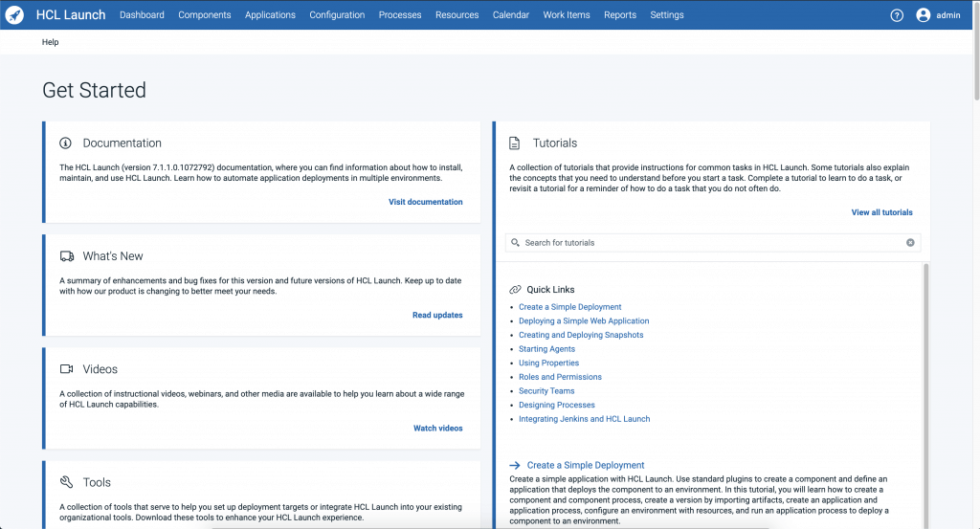Click the Visit documentation link
Screen dimensions: 980x529
425,202
